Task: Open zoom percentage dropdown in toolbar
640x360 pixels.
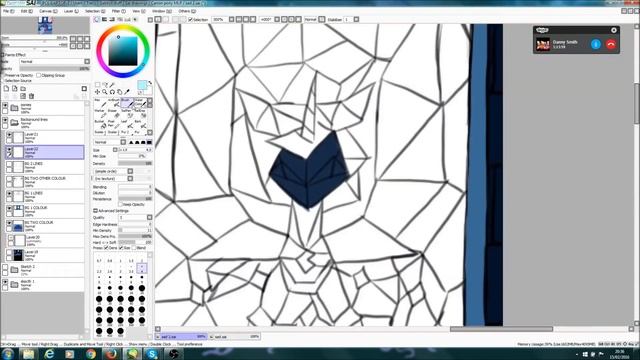Action: click(231, 20)
